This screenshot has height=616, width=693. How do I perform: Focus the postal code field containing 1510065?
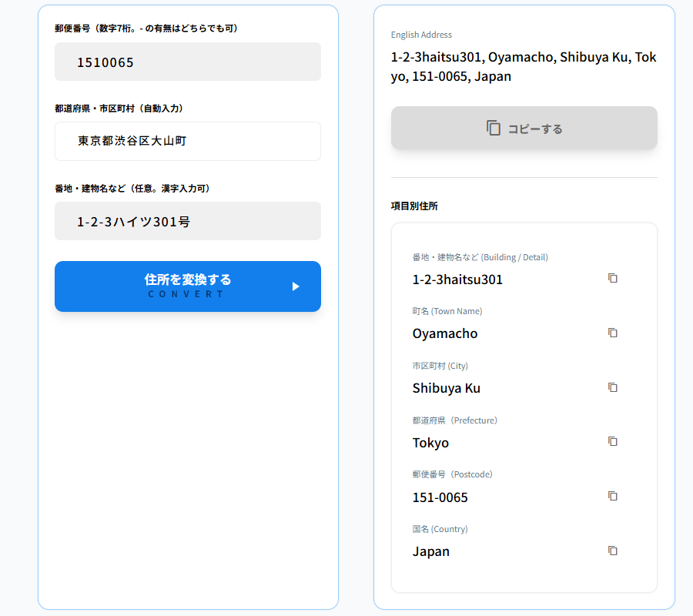pos(188,62)
